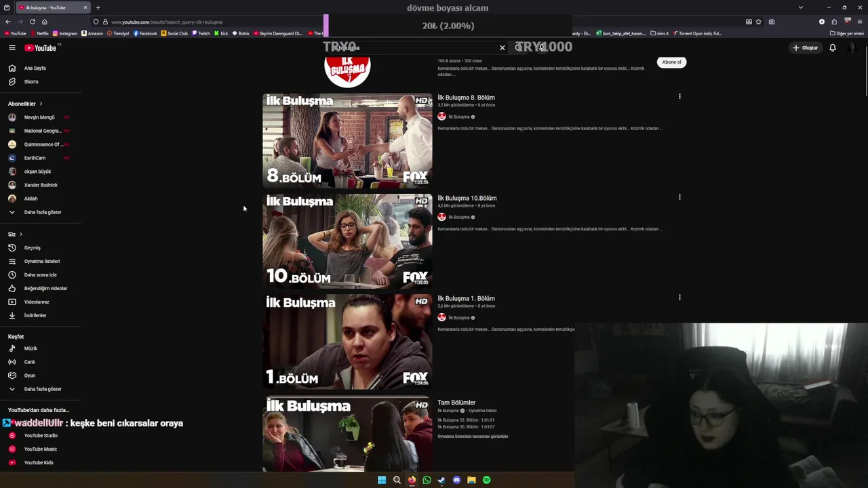
Task: Play the 8. Bölüm video thumbnail
Action: 347,140
